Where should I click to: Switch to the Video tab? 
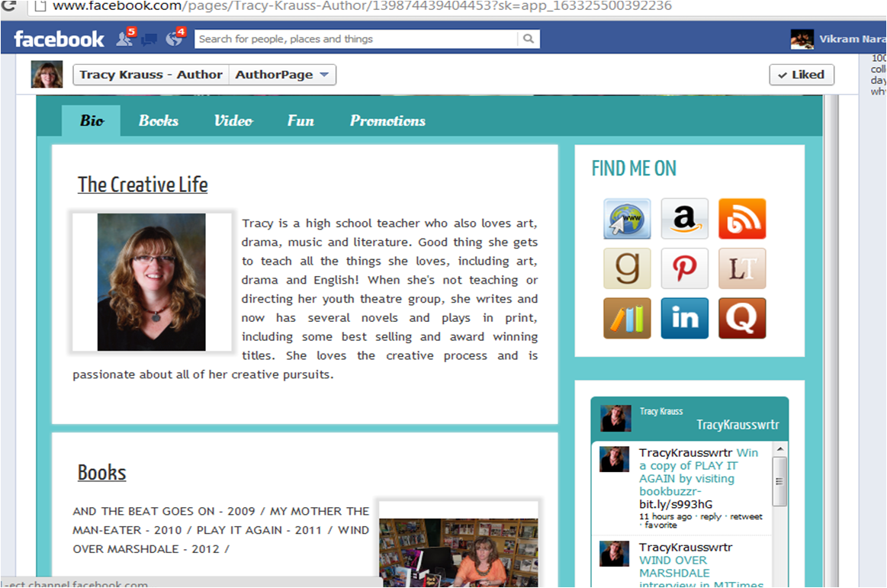[x=233, y=120]
